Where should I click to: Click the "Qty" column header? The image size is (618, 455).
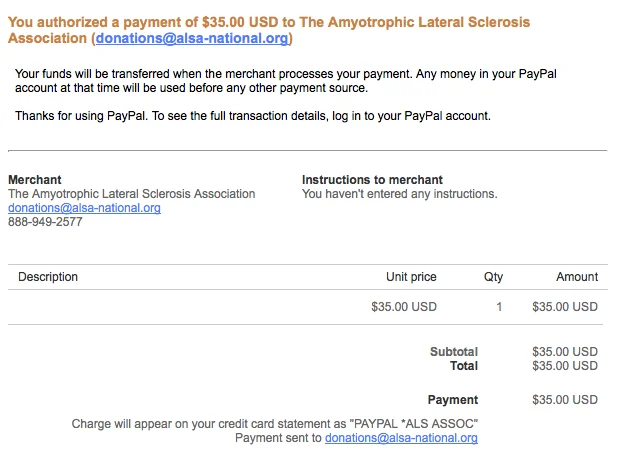[493, 277]
